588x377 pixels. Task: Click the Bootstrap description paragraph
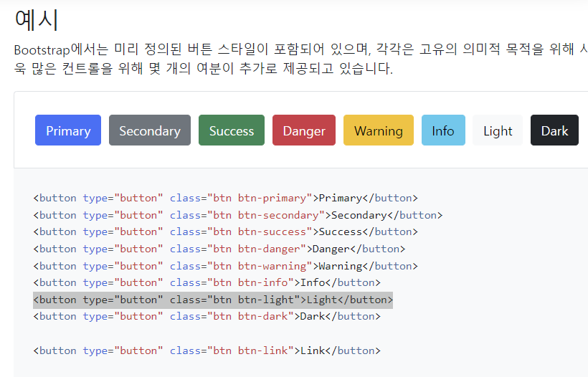click(x=300, y=59)
